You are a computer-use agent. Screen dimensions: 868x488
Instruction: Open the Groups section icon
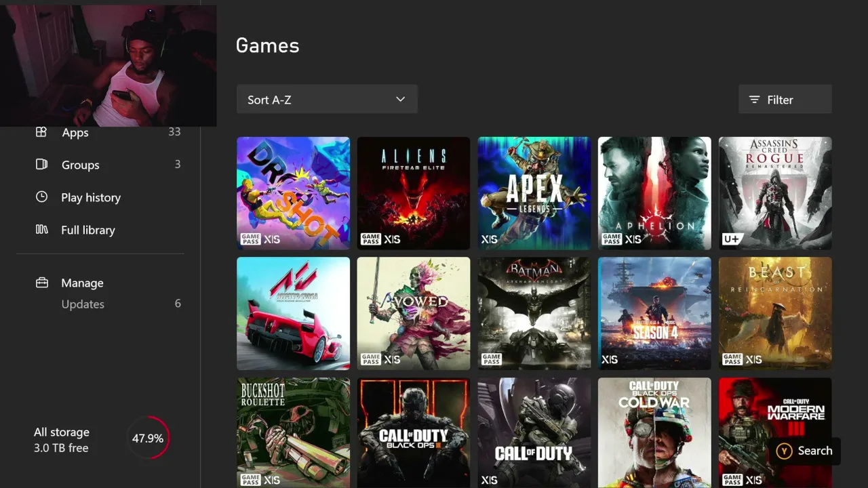(x=41, y=165)
